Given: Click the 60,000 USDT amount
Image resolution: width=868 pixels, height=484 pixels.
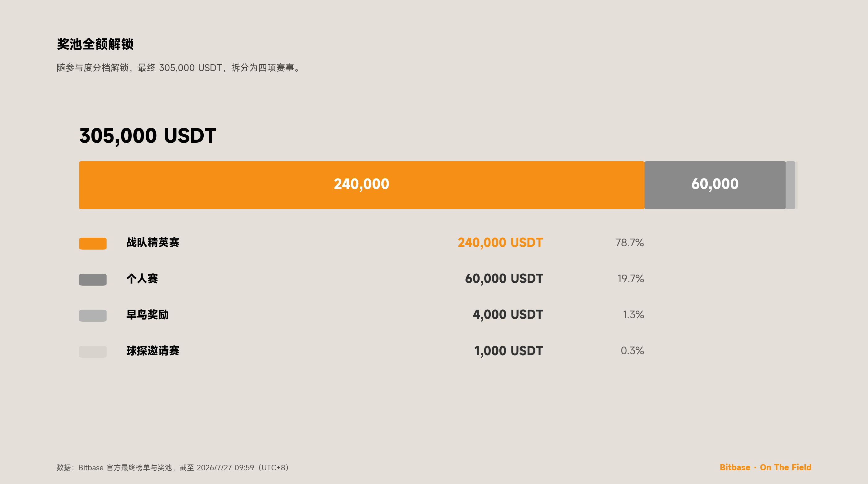Looking at the screenshot, I should pos(504,279).
